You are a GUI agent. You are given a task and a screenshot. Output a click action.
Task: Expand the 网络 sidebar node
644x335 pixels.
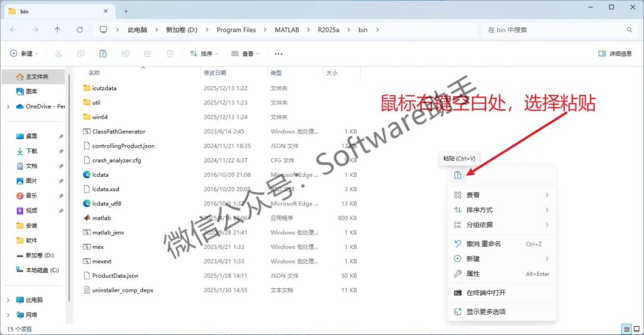8,315
